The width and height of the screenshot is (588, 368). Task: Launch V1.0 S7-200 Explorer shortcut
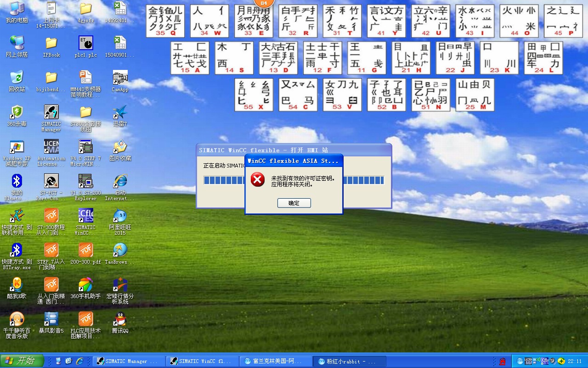[x=85, y=187]
